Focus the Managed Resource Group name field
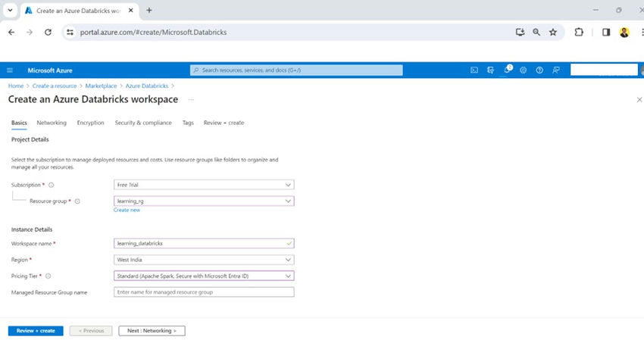 [204, 292]
